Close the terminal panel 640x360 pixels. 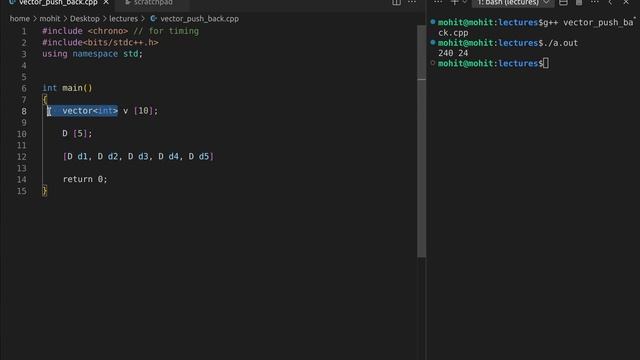point(626,2)
